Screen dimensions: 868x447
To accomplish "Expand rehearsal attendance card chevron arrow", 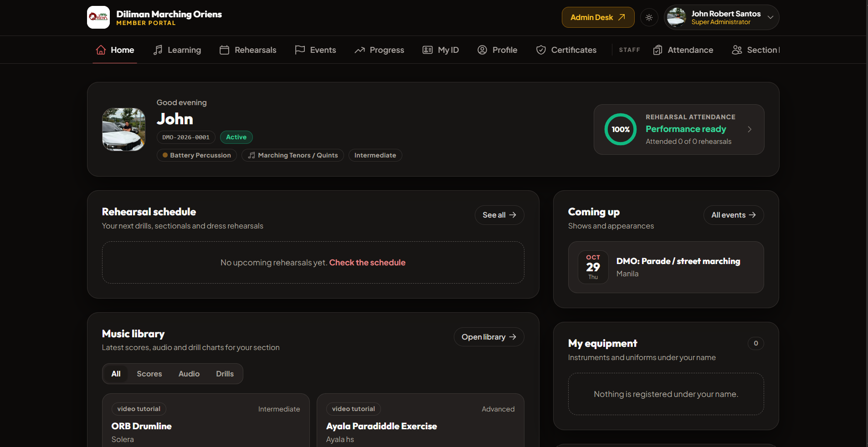I will pyautogui.click(x=750, y=129).
